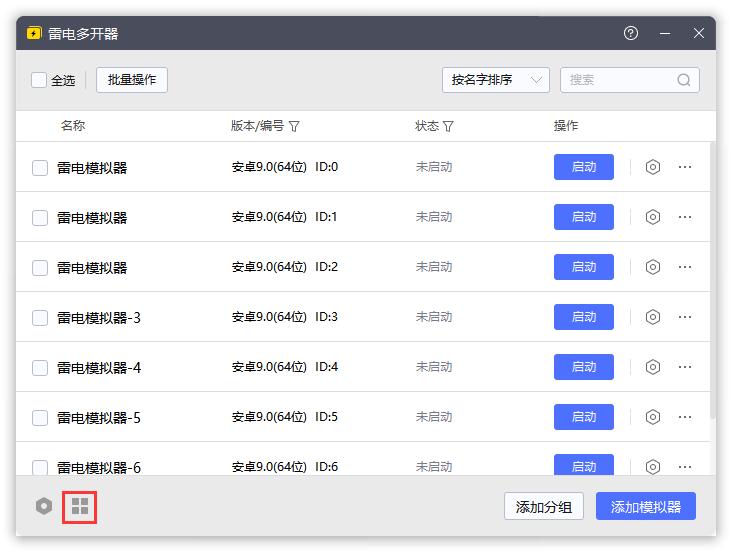The image size is (736, 556).
Task: Launch 雷电模拟器-3 with 启动 button
Action: (583, 317)
